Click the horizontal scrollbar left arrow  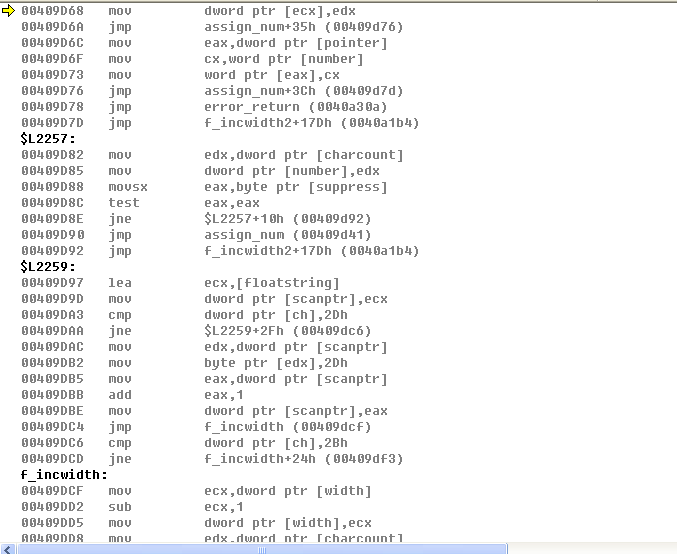(x=8, y=550)
